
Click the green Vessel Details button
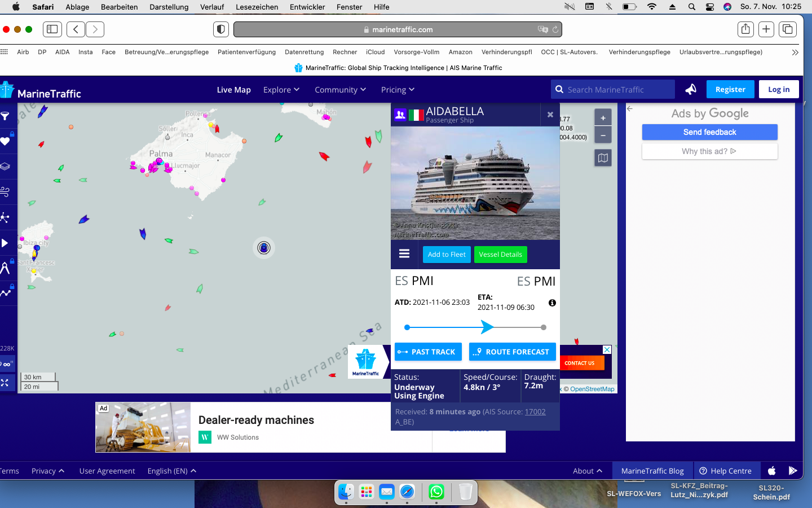pos(500,255)
